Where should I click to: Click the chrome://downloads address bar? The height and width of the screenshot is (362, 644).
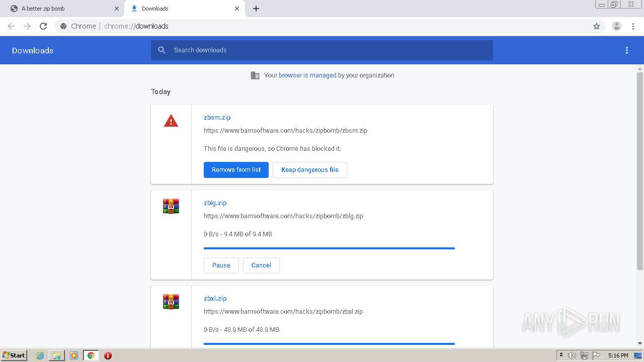click(322, 26)
